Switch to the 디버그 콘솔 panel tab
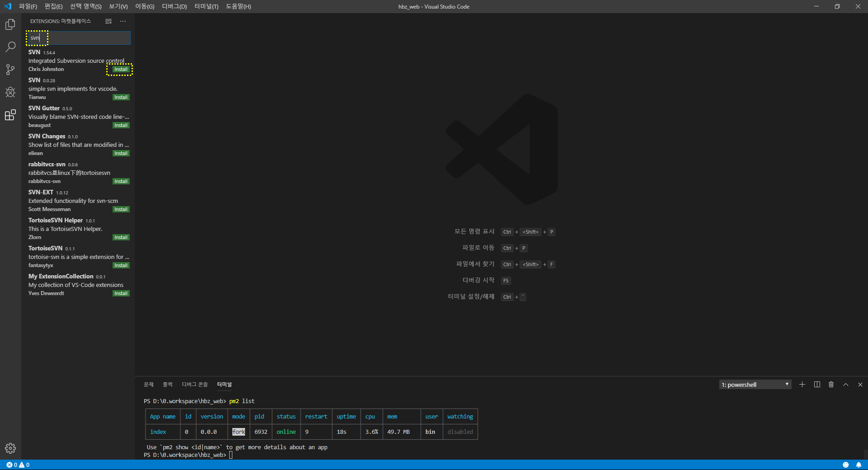The height and width of the screenshot is (470, 868). [x=195, y=385]
